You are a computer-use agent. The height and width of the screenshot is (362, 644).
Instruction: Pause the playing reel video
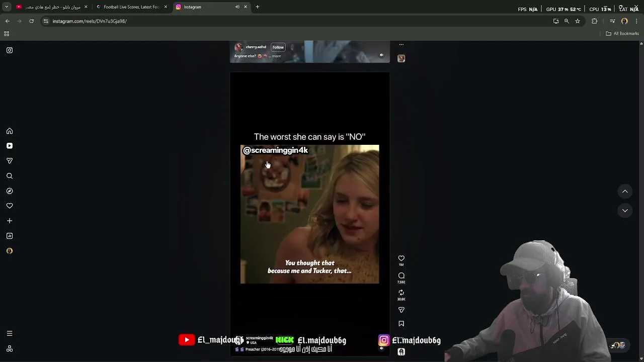tap(309, 214)
